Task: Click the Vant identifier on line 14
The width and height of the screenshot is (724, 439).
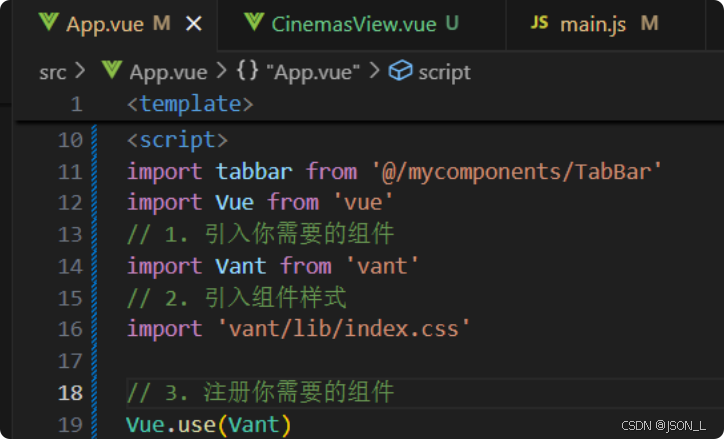Action: 241,266
